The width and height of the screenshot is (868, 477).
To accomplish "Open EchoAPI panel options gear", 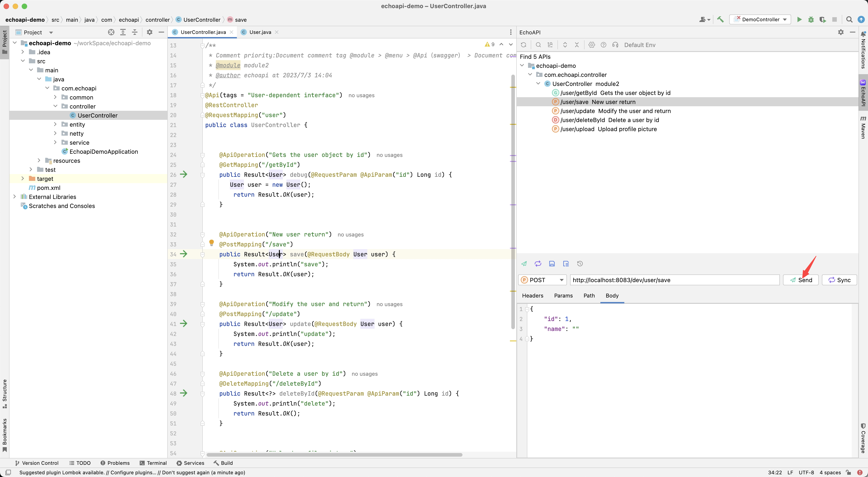I will point(841,32).
